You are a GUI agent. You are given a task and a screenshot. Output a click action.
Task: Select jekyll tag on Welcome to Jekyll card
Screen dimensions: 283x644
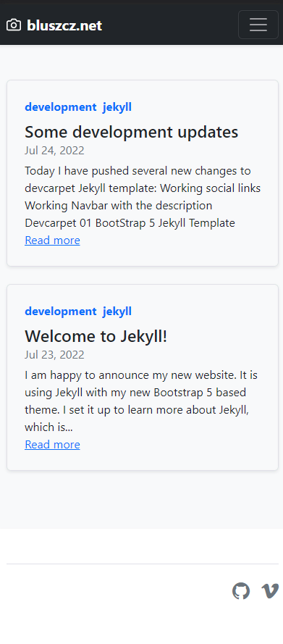117,311
